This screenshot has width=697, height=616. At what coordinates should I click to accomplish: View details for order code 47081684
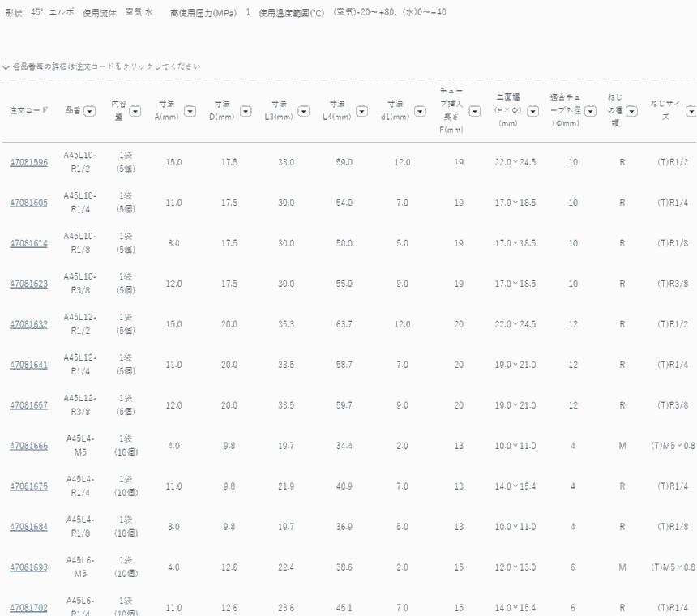[28, 527]
